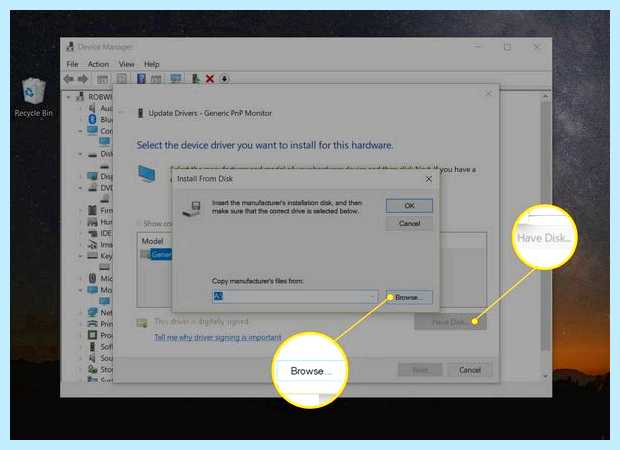Select the Processors category in device tree

click(101, 335)
